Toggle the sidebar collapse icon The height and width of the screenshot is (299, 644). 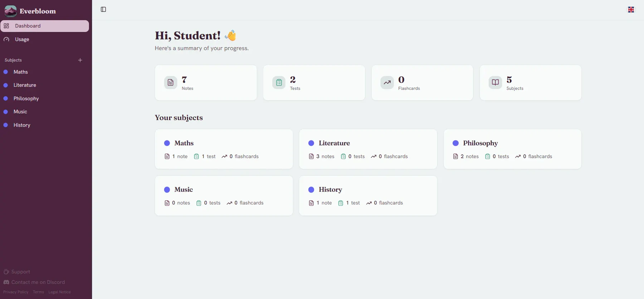click(x=103, y=9)
